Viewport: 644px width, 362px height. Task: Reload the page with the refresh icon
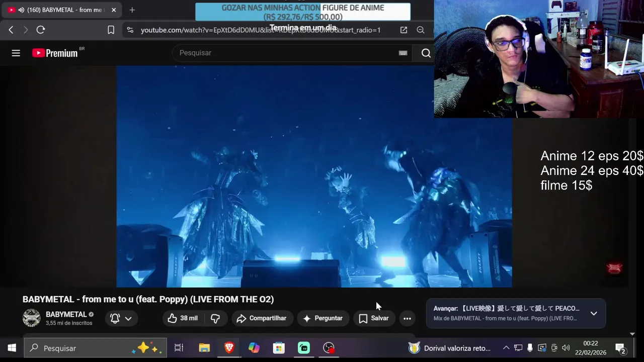click(x=41, y=30)
